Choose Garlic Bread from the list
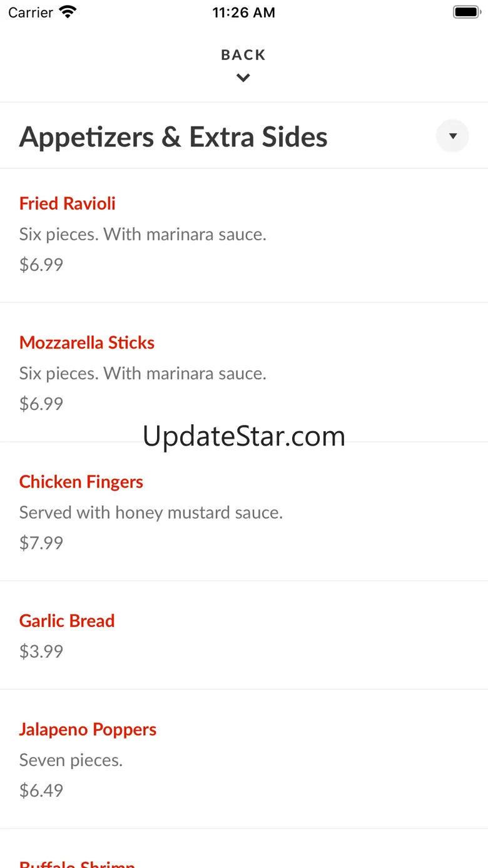This screenshot has width=488, height=868. 244,635
